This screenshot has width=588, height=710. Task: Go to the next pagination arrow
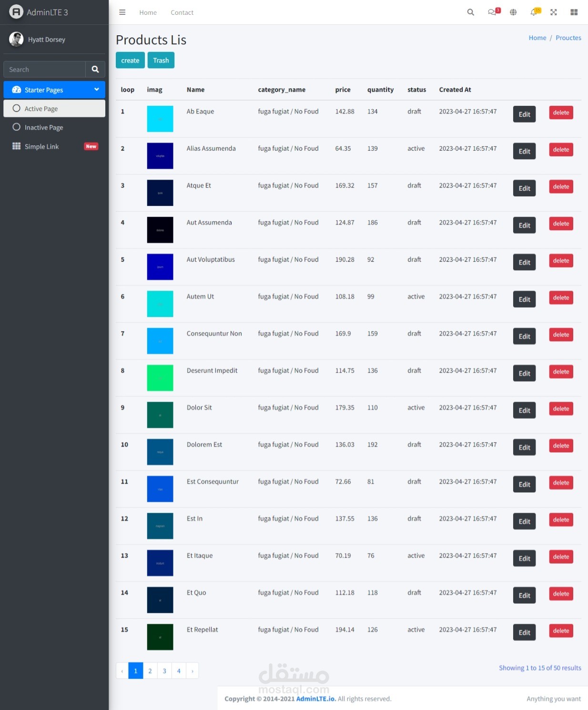[193, 670]
